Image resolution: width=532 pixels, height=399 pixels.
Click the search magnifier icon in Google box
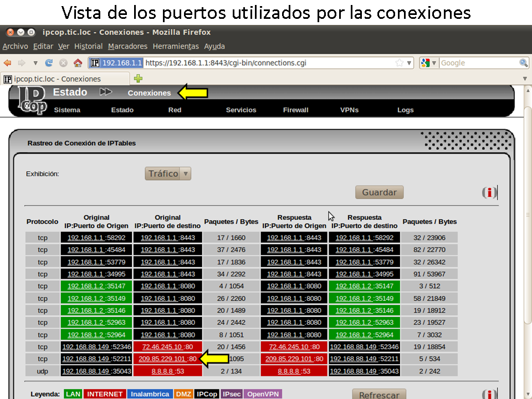coord(524,63)
